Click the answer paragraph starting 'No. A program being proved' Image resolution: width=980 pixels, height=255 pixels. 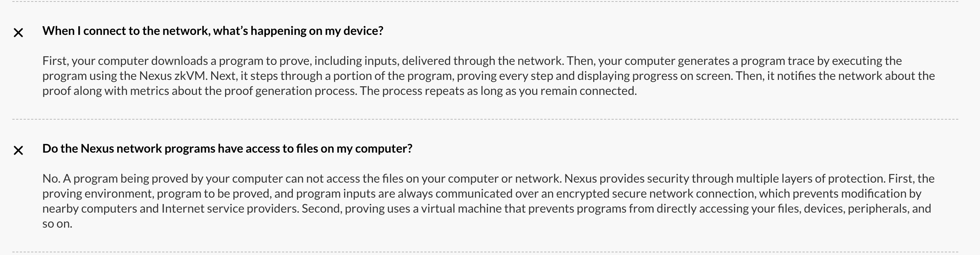click(x=488, y=201)
